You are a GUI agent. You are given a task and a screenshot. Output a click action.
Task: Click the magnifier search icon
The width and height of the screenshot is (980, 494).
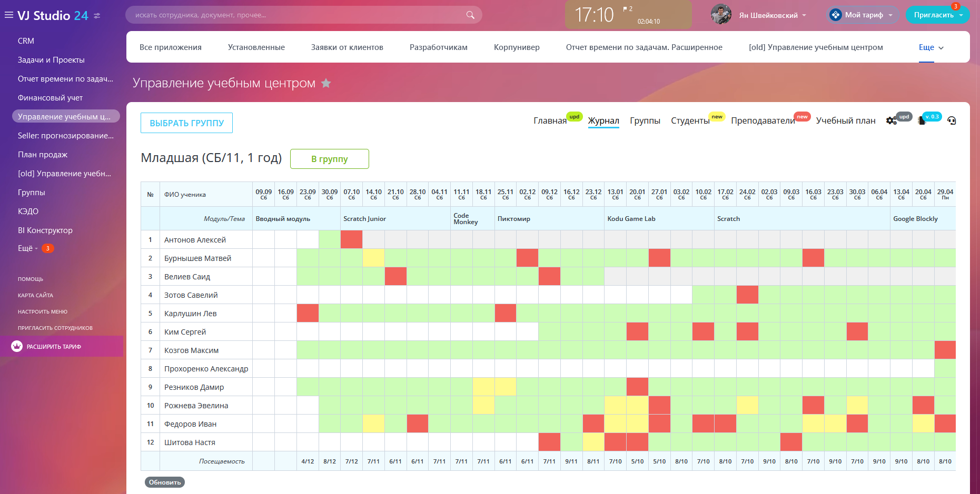tap(470, 15)
